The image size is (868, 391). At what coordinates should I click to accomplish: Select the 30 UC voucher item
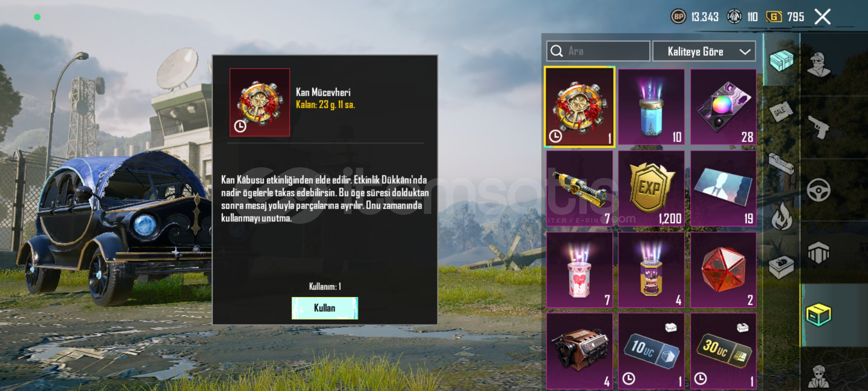(723, 351)
